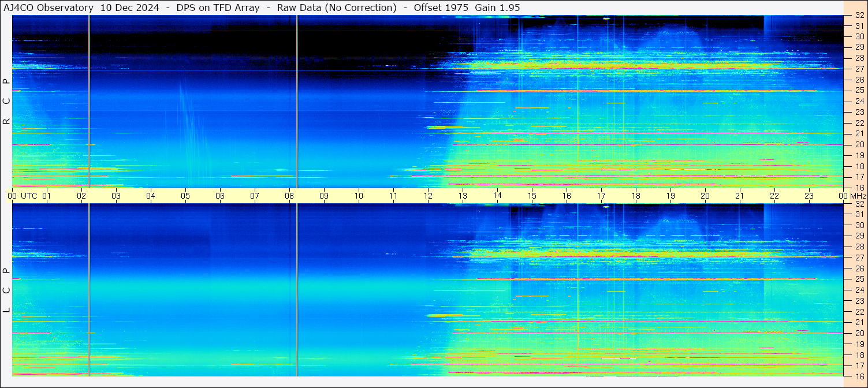The height and width of the screenshot is (388, 868).
Task: Click the 32 MHz tick in RCP scale
Action: [859, 16]
